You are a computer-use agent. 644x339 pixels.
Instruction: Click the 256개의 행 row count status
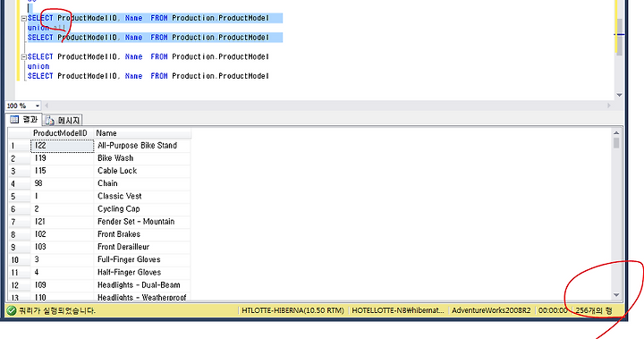594,310
